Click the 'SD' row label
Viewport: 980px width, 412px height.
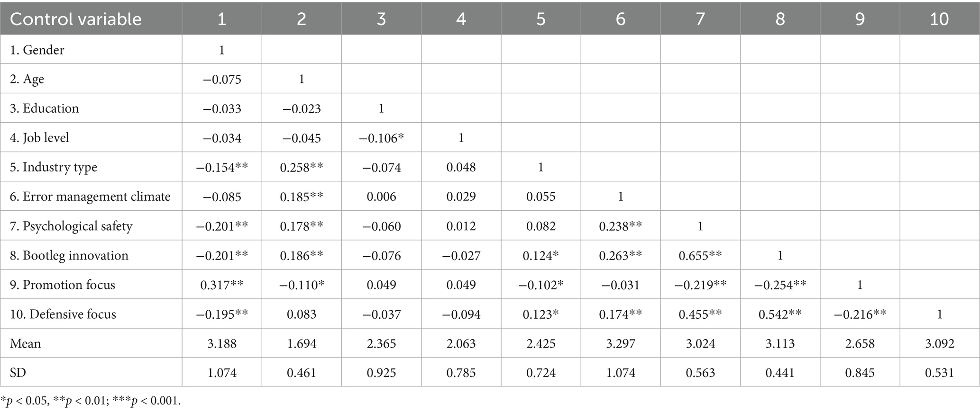coord(18,373)
